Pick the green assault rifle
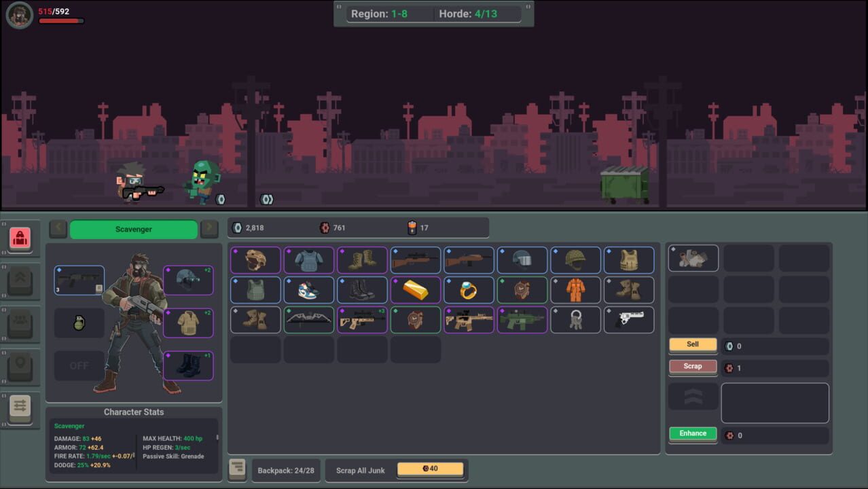Image resolution: width=868 pixels, height=489 pixels. click(x=522, y=320)
